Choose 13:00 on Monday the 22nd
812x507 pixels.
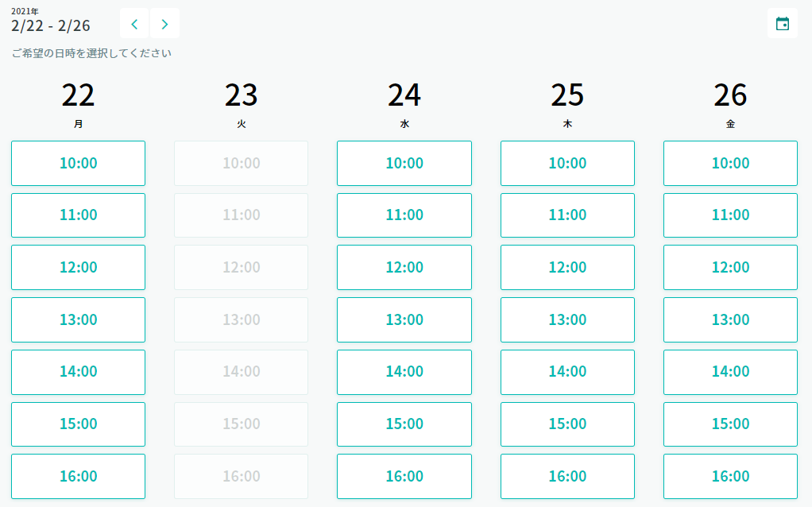[78, 319]
